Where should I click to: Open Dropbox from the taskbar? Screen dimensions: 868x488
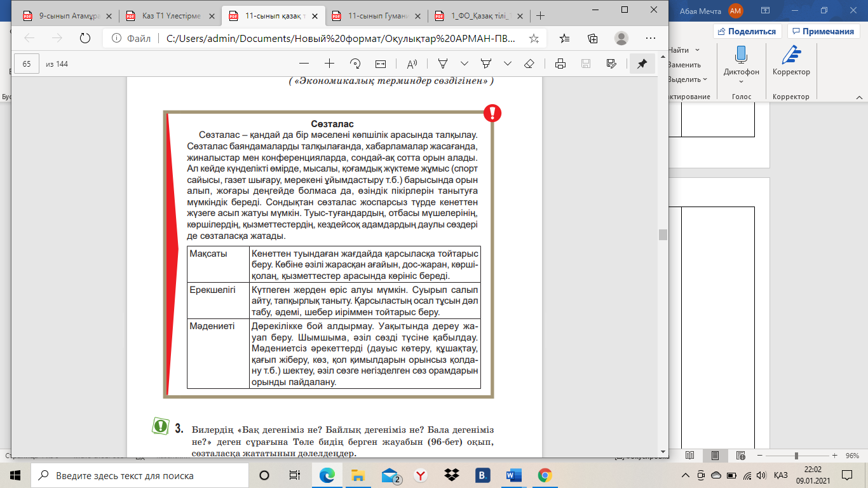point(451,475)
